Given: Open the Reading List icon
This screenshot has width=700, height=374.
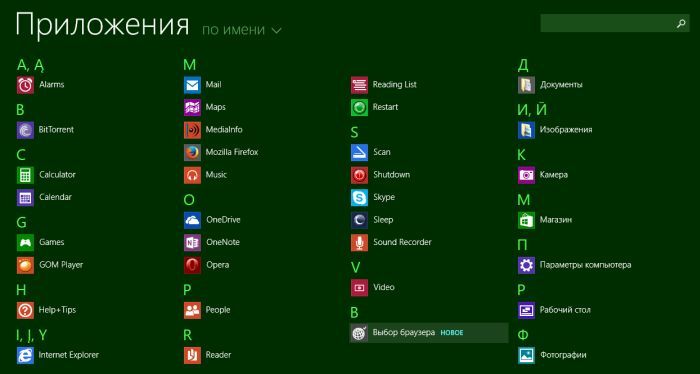Looking at the screenshot, I should [x=359, y=85].
